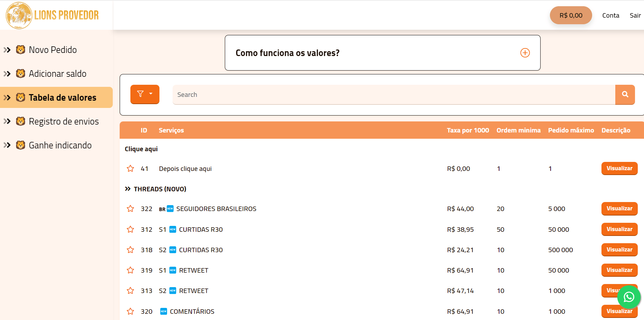Click the lion icon beside Ganhe indicando
The width and height of the screenshot is (644, 320).
tap(21, 145)
